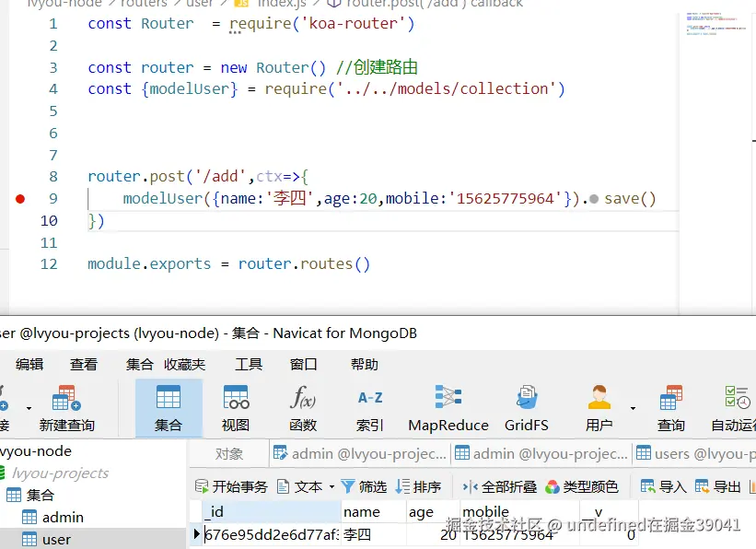Click the Export (导出) button
This screenshot has height=549, width=756.
pos(717,486)
